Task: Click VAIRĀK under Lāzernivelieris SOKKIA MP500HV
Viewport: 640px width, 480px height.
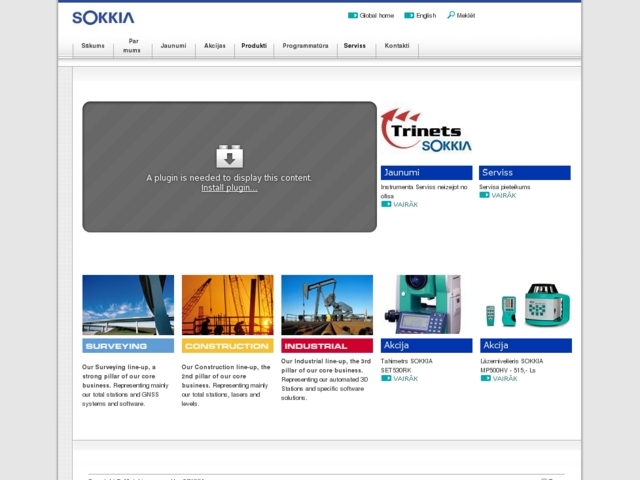Action: pyautogui.click(x=504, y=378)
